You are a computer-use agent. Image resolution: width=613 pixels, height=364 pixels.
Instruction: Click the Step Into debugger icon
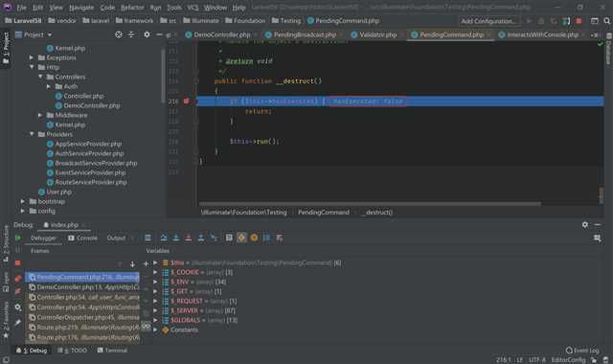[176, 238]
